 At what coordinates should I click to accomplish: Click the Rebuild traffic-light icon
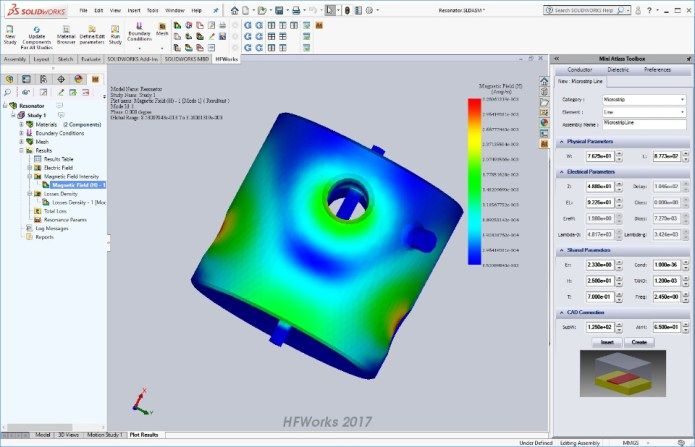point(347,10)
